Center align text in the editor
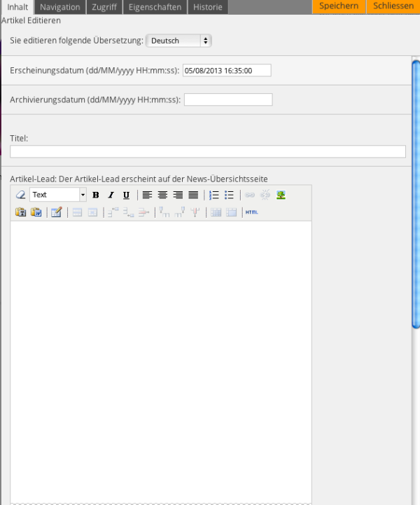420x505 pixels. [162, 195]
